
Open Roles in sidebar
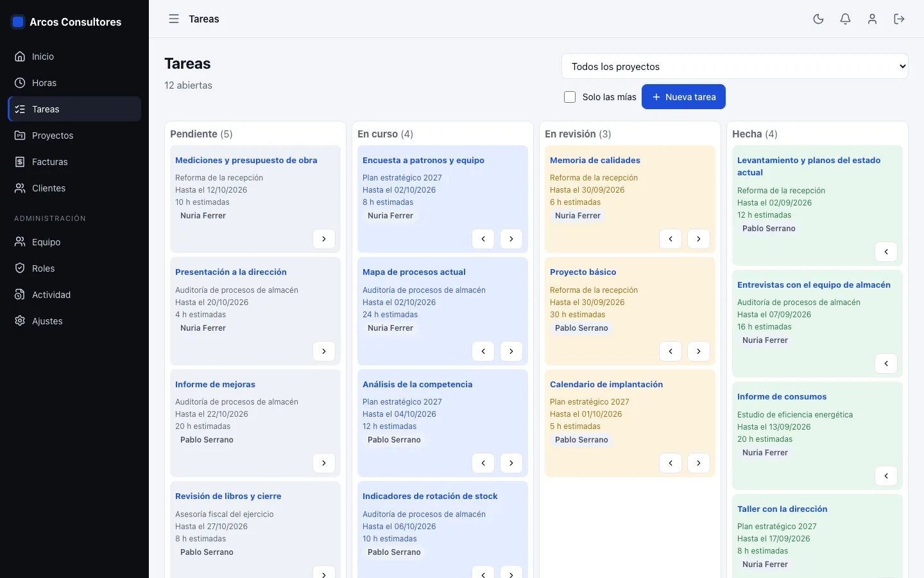(74, 268)
